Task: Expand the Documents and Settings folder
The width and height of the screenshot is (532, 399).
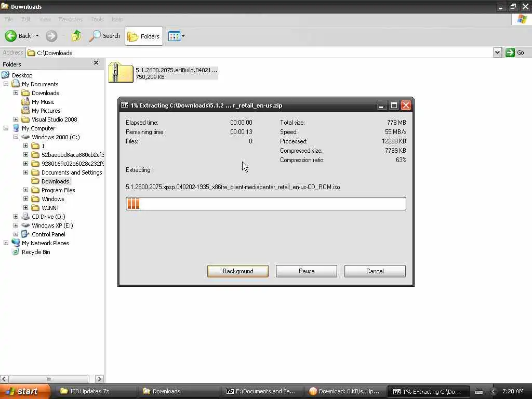Action: click(25, 172)
